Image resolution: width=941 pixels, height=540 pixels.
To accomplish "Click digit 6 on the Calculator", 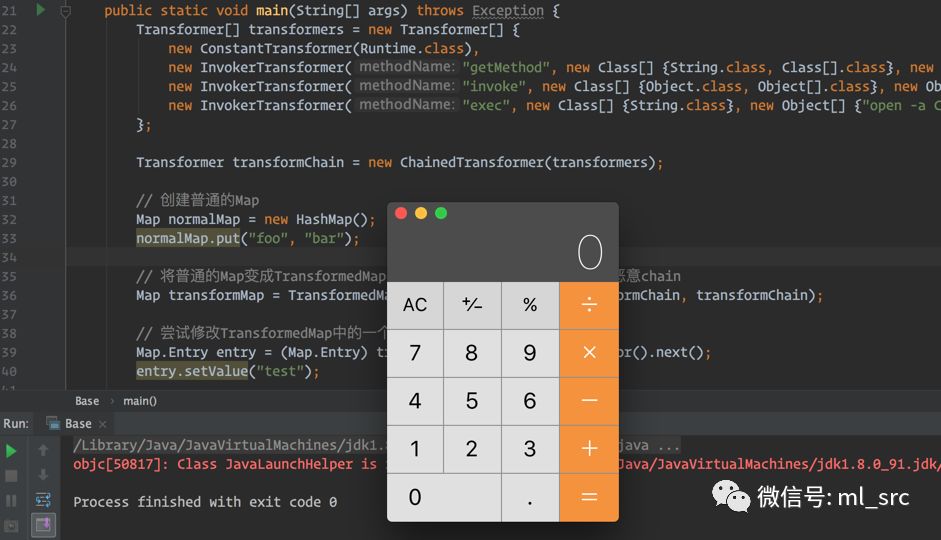I will pyautogui.click(x=530, y=401).
